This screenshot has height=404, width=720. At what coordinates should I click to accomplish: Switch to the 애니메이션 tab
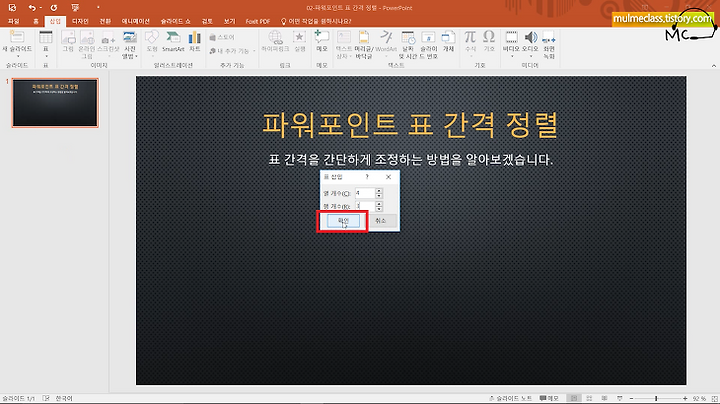click(135, 21)
